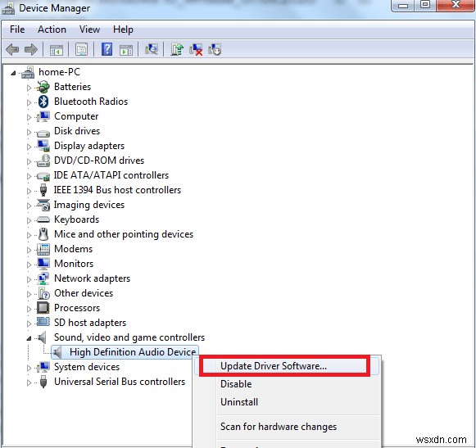The height and width of the screenshot is (448, 476).
Task: Select the IEEE 1394 Bus host controllers icon
Action: 43,190
